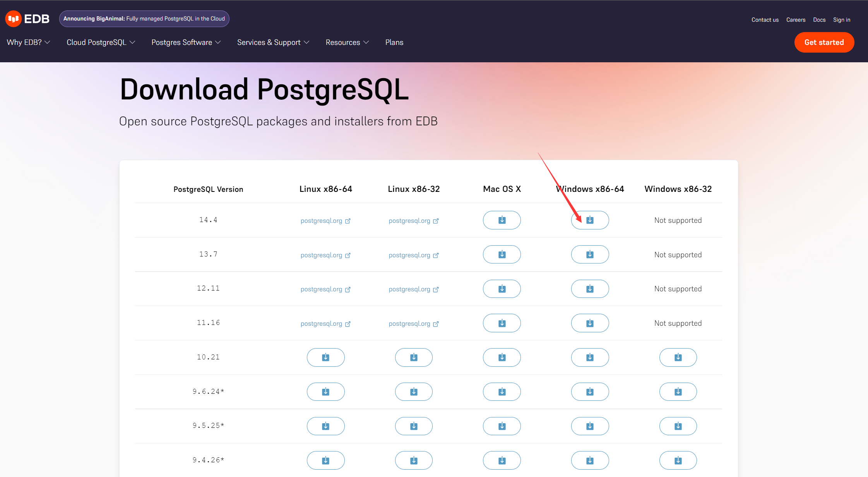The height and width of the screenshot is (477, 868).
Task: Open postgresql.org link for 11.16 Linux x86-64
Action: pos(325,323)
